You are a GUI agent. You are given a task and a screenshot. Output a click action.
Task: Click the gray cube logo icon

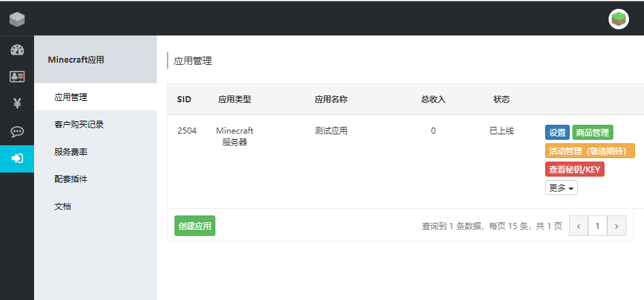(x=17, y=19)
